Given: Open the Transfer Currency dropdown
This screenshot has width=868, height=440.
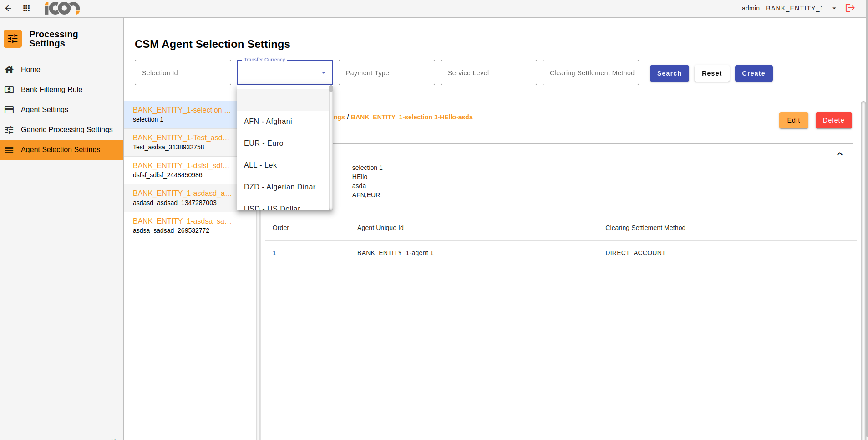Looking at the screenshot, I should coord(323,72).
